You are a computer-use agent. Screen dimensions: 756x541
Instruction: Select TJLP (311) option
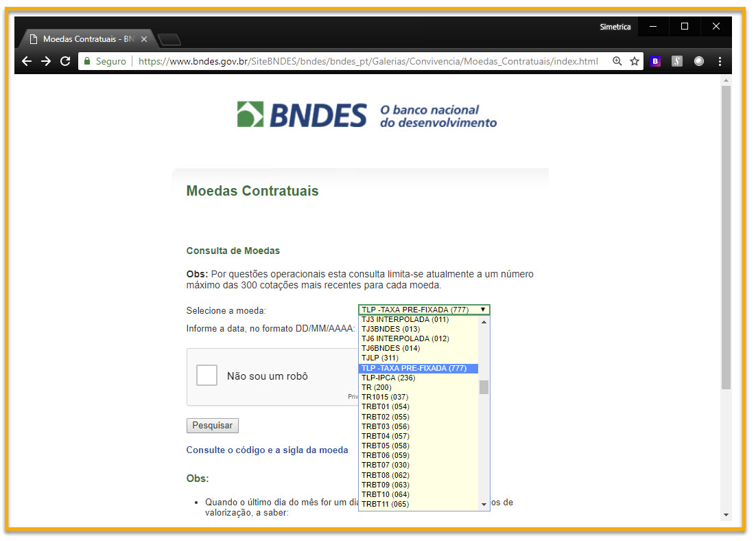(418, 358)
